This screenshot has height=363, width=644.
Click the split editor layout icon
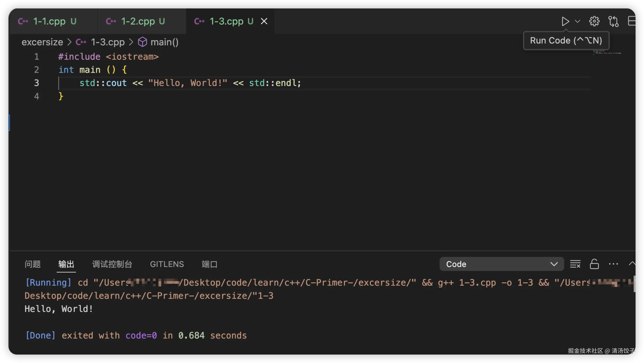coord(632,21)
